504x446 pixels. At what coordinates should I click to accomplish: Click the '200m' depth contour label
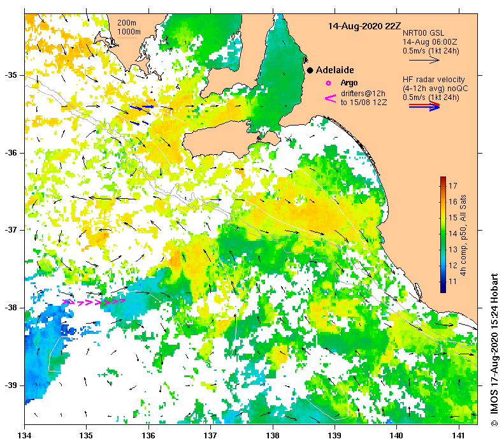pos(127,23)
